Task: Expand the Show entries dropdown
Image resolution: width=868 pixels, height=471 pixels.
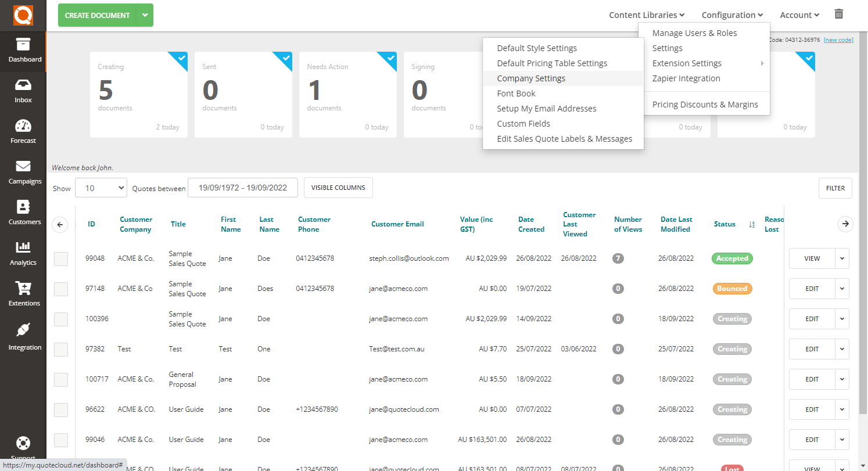Action: click(x=101, y=187)
